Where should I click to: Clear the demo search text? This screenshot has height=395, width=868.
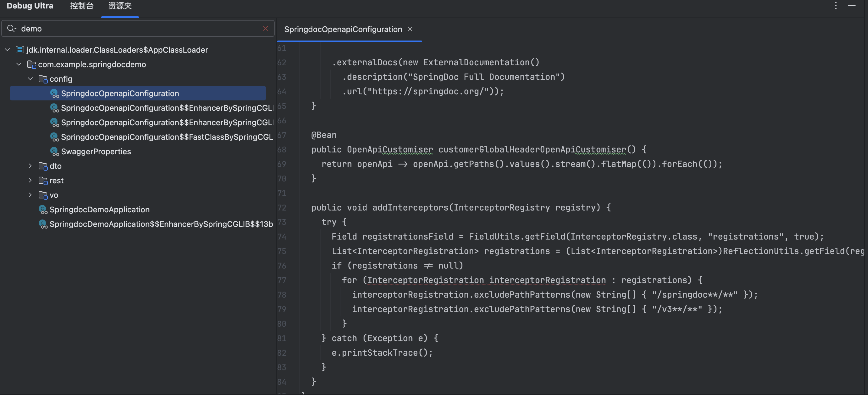click(265, 29)
